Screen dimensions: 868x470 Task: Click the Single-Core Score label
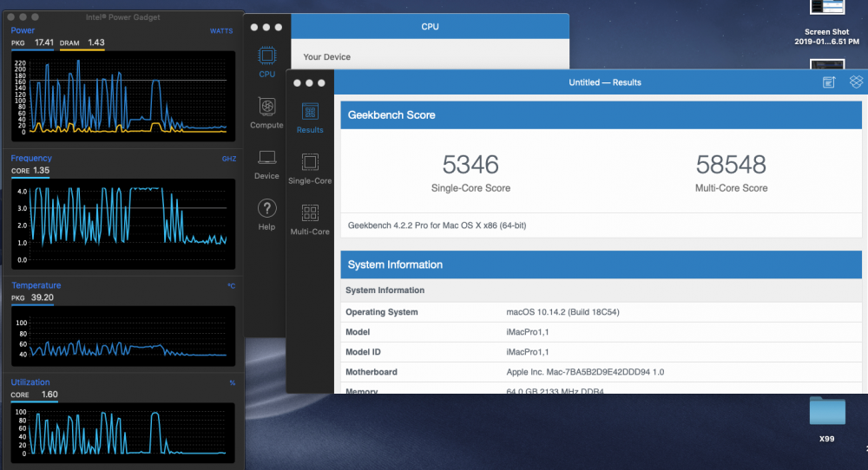470,188
